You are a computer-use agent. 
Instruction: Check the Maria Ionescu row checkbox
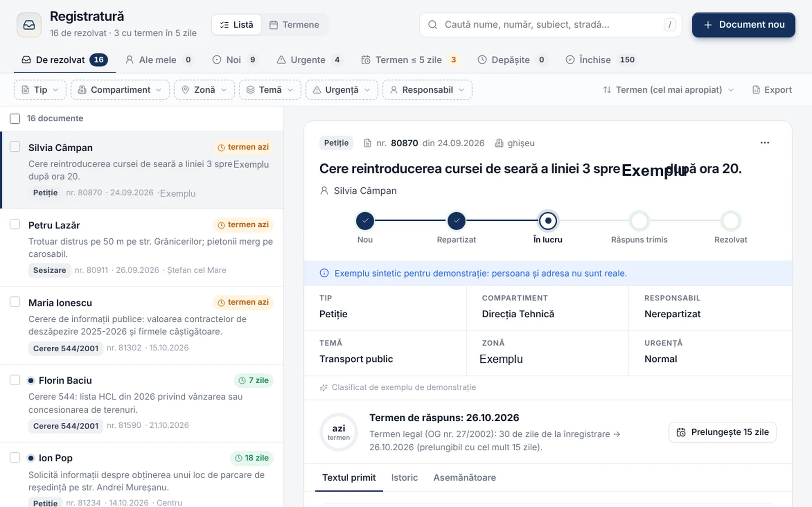15,302
